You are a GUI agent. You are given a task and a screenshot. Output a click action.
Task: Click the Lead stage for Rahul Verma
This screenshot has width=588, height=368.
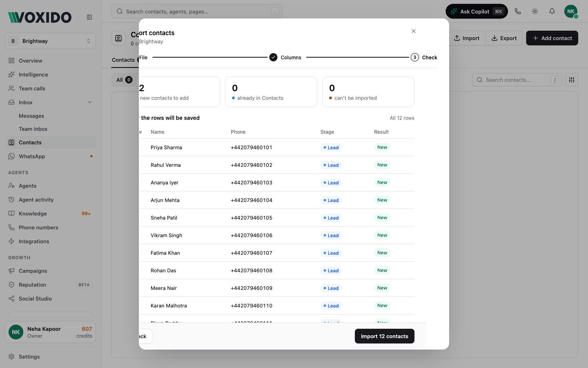coord(331,165)
